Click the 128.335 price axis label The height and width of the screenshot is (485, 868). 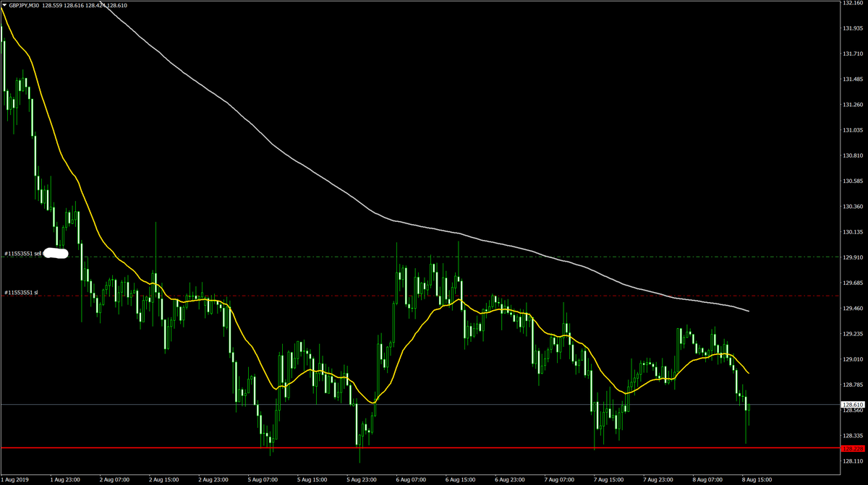(x=854, y=435)
